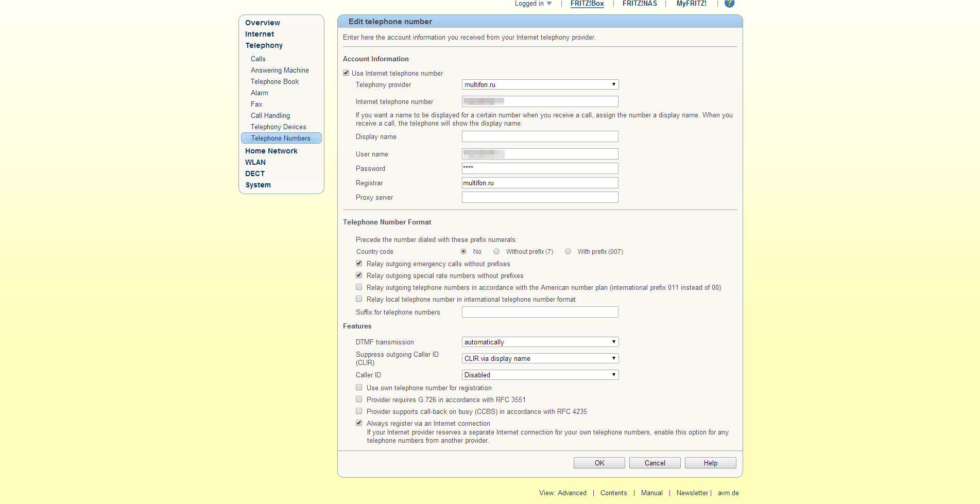Viewport: 980px width, 504px height.
Task: Click Suffix for telephone numbers field
Action: coord(540,312)
